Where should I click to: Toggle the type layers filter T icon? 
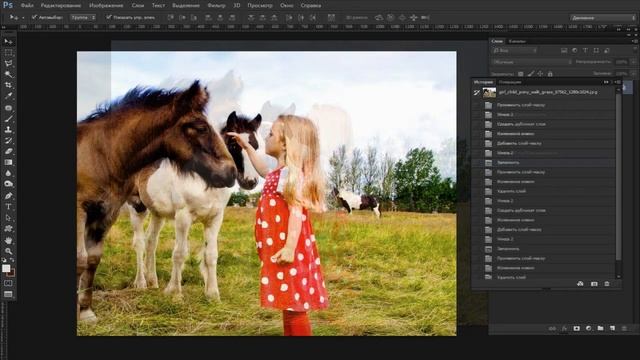585,51
